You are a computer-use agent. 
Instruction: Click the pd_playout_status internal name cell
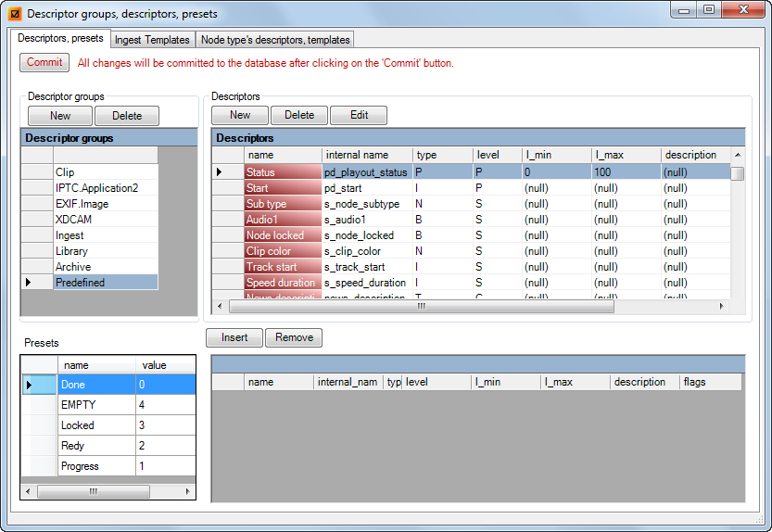(x=367, y=171)
